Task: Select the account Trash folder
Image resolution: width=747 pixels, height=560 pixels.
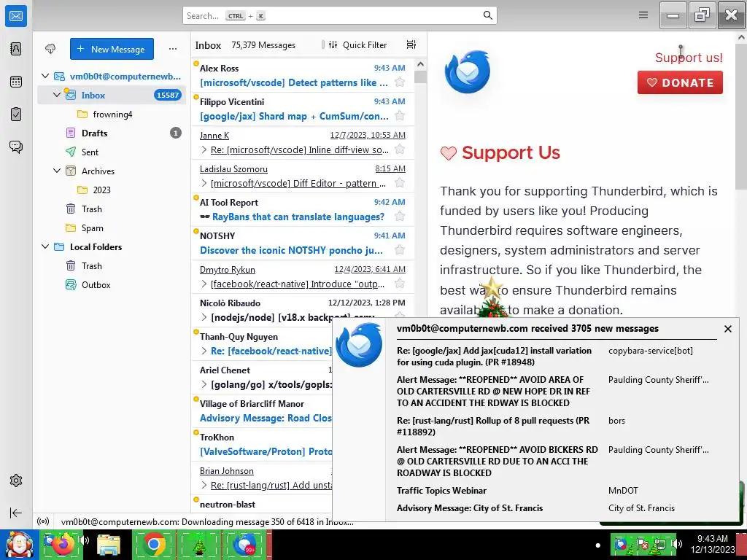Action: tap(112, 209)
